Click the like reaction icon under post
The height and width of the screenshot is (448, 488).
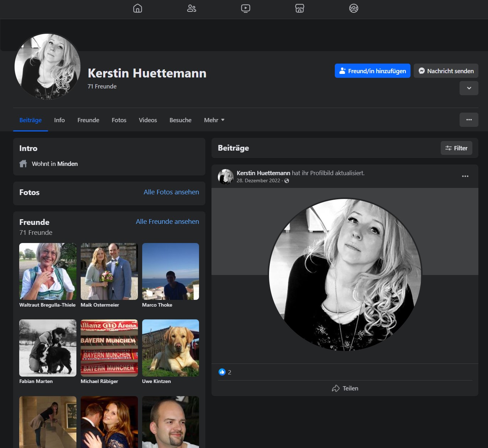(x=222, y=372)
